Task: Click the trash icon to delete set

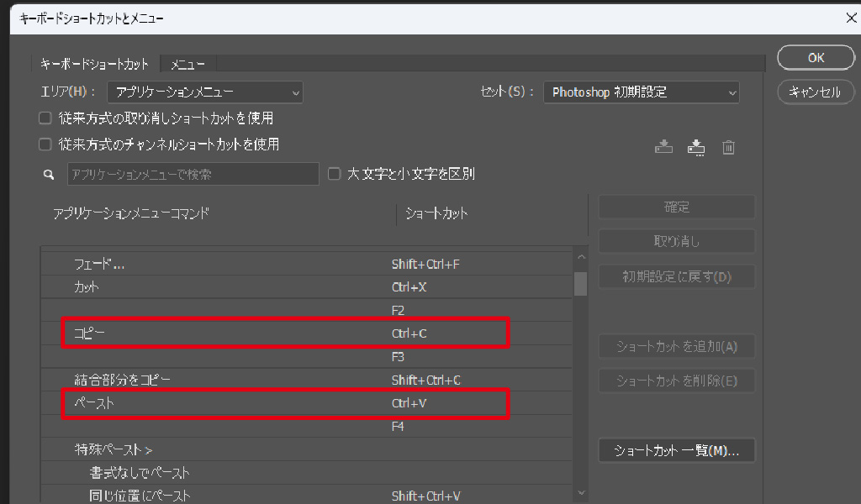Action: tap(729, 147)
